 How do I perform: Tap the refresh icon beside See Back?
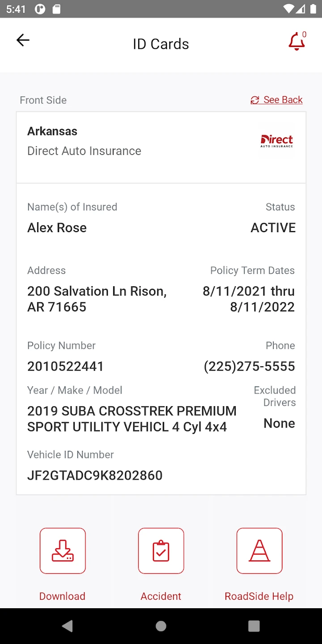[x=255, y=100]
